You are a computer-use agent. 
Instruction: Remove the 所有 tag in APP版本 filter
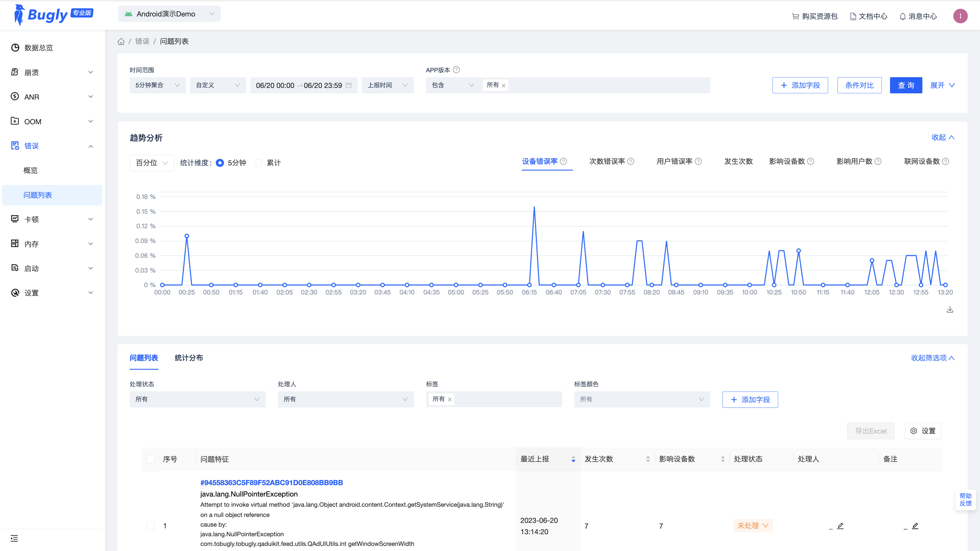[504, 86]
